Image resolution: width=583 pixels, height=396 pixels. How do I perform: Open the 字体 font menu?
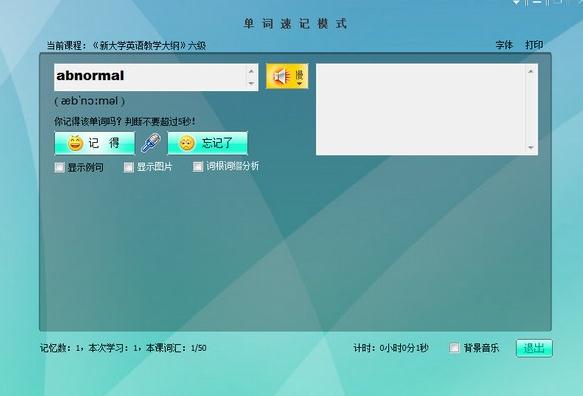504,45
